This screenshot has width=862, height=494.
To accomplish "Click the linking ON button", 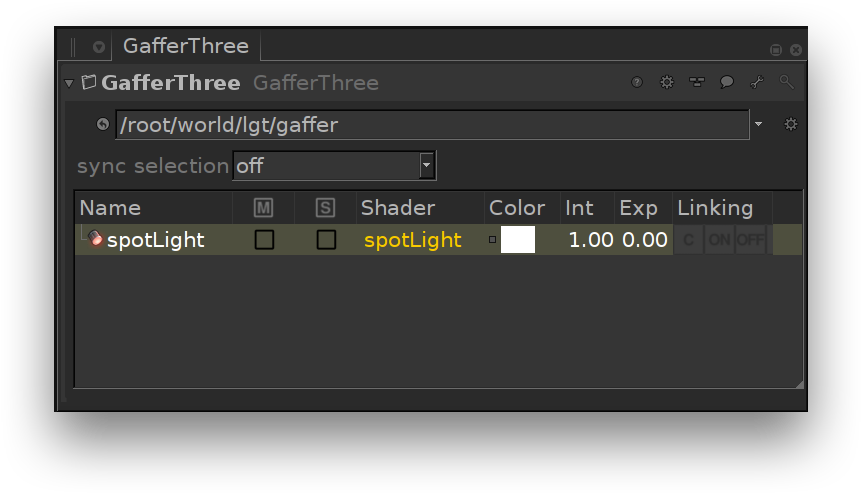I will click(x=719, y=240).
